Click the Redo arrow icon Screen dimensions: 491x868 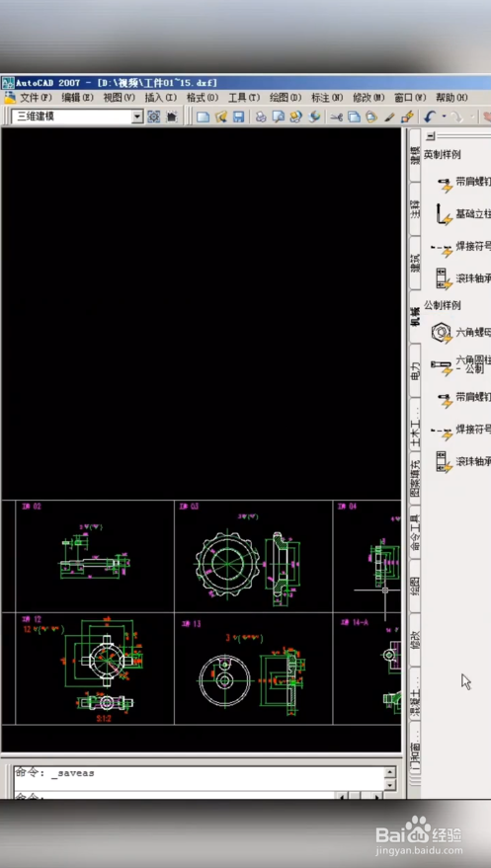pyautogui.click(x=456, y=117)
